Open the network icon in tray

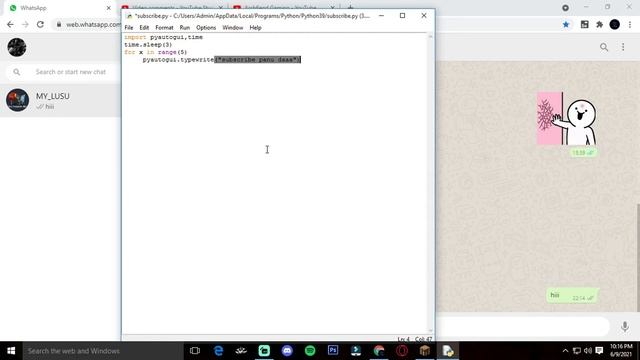[577, 351]
